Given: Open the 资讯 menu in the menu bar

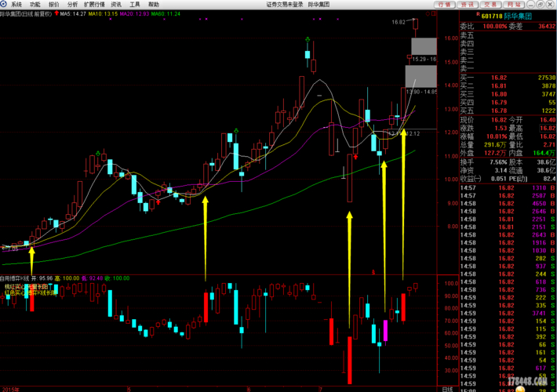Looking at the screenshot, I should tap(116, 4).
